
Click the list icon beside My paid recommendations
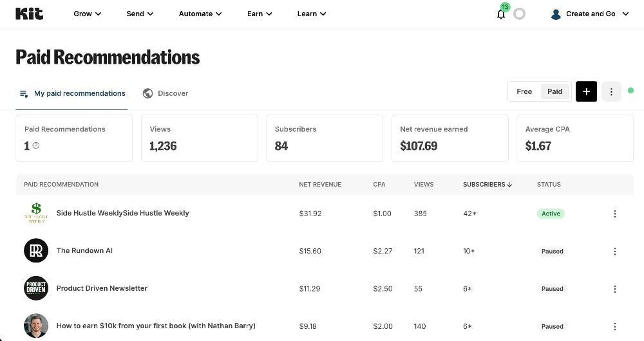(24, 93)
